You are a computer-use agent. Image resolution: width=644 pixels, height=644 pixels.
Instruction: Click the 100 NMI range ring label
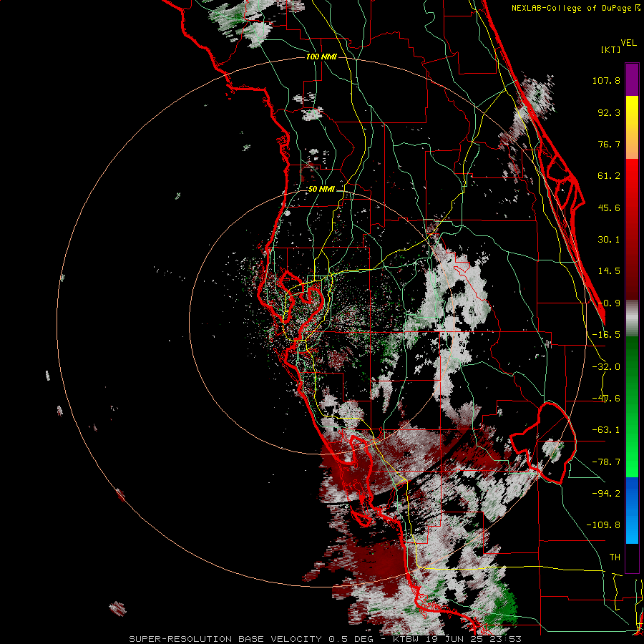pos(321,57)
